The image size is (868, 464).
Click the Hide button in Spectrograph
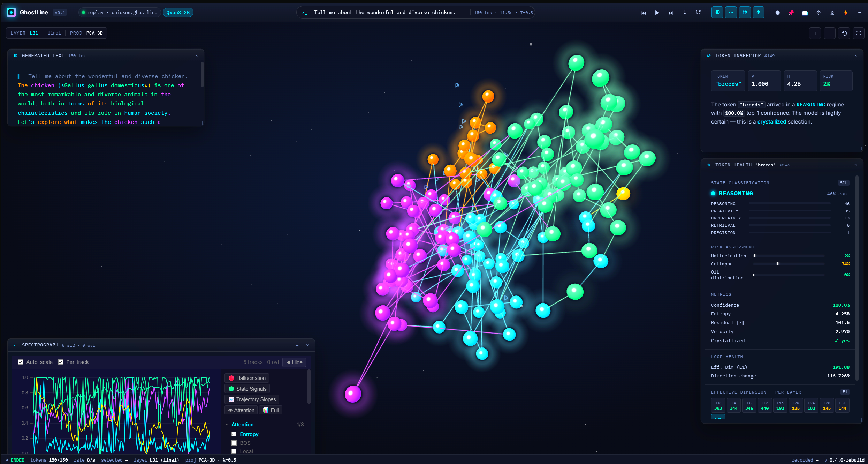point(294,362)
